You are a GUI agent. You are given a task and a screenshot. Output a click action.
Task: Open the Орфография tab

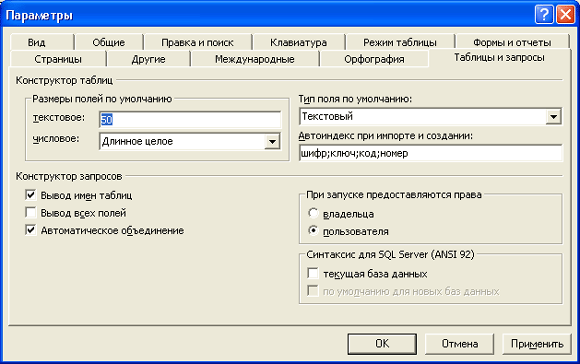[374, 59]
